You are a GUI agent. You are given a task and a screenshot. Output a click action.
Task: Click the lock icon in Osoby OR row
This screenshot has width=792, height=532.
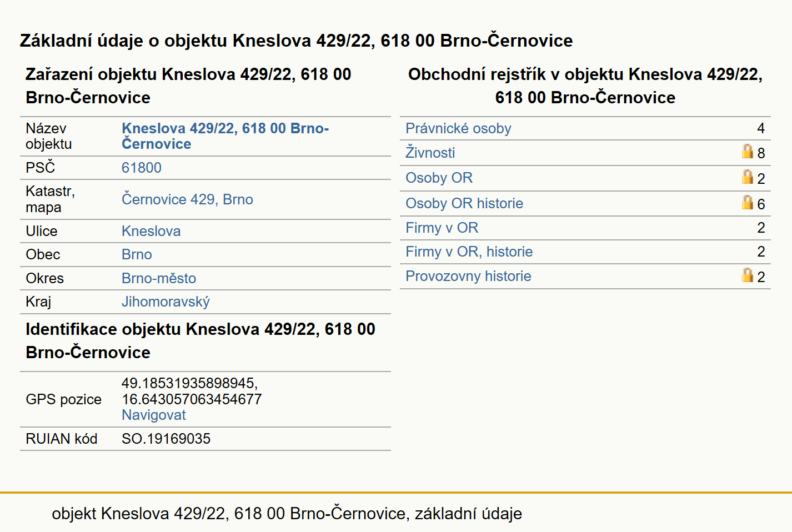coord(748,177)
